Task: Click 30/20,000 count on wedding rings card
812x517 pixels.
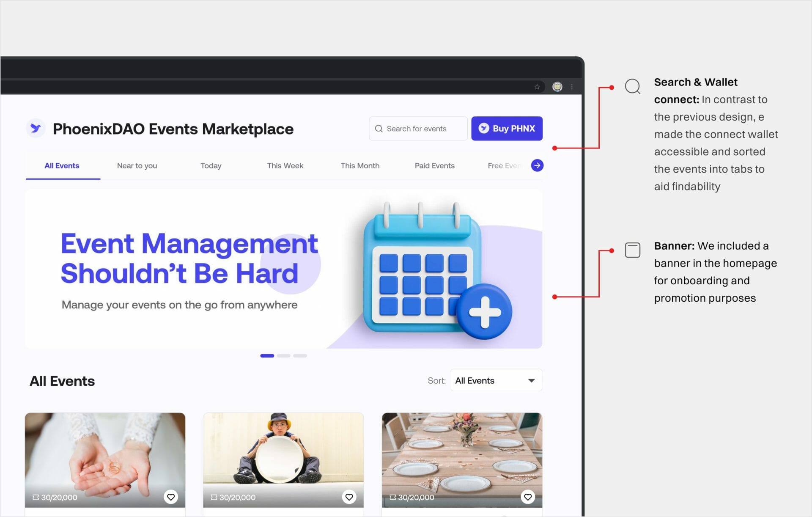Action: click(59, 498)
